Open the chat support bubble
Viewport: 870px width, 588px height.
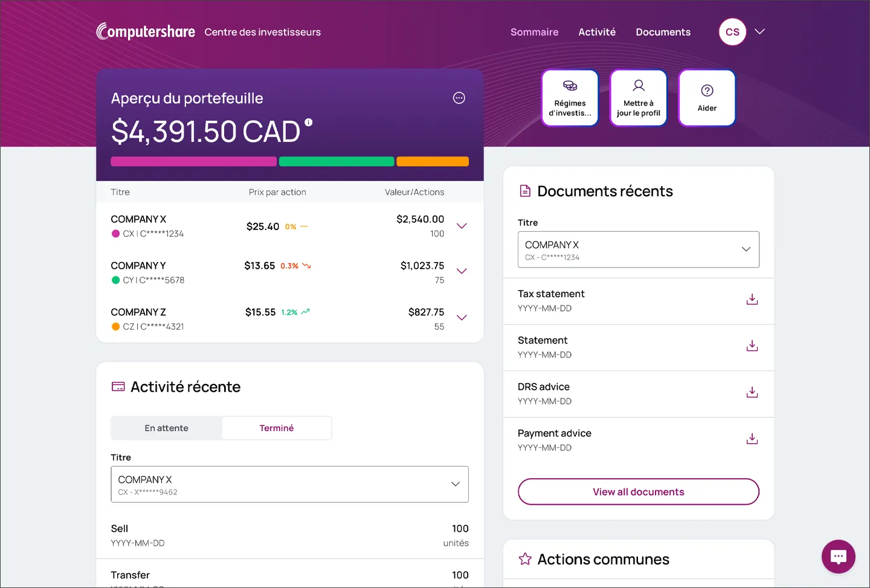pyautogui.click(x=838, y=556)
